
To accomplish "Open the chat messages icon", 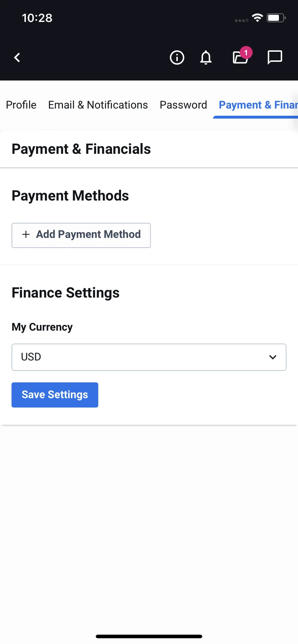I will [275, 57].
